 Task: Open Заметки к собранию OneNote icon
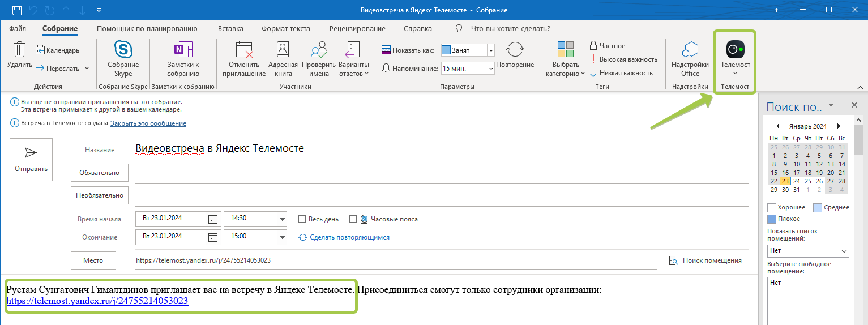click(183, 49)
